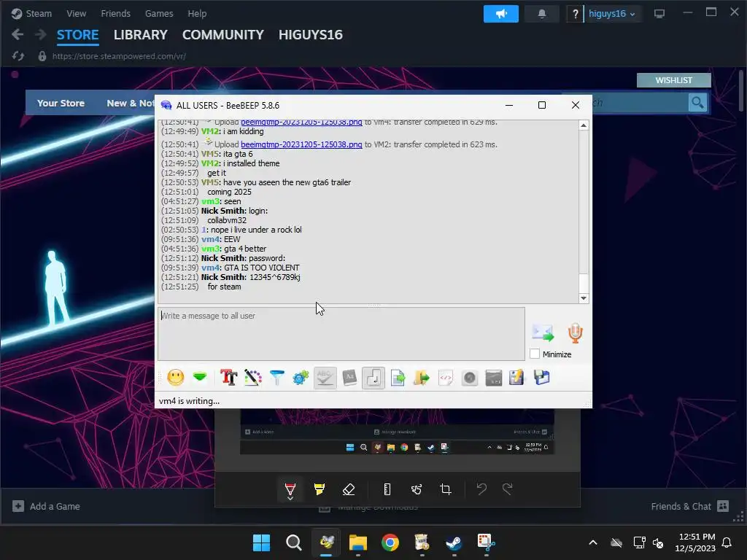Open the taskbar clock and date

[x=695, y=542]
